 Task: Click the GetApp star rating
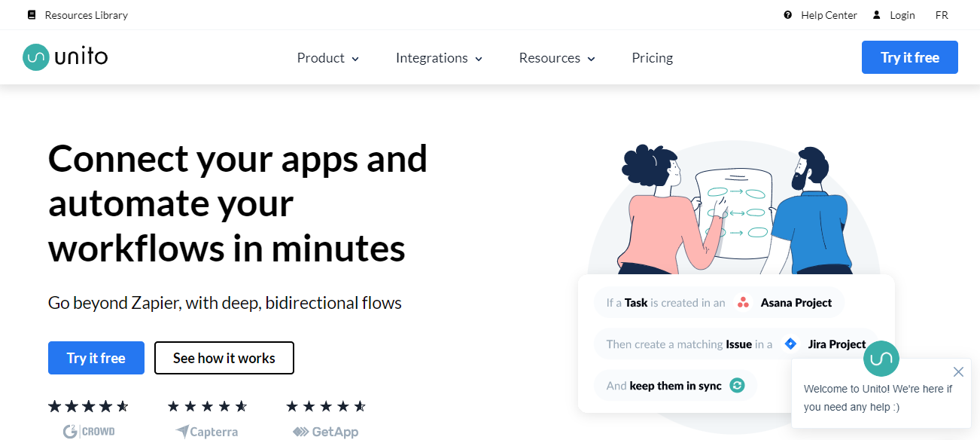pyautogui.click(x=325, y=407)
